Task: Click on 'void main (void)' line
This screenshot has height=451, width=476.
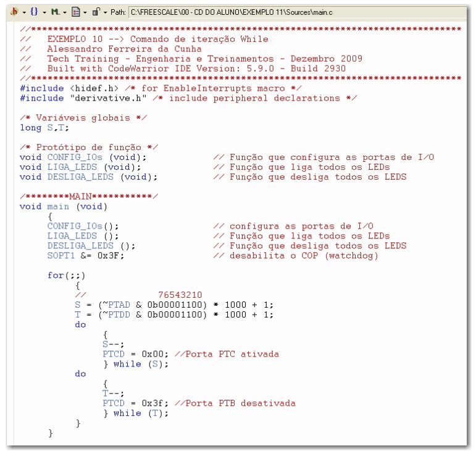Action: [x=64, y=206]
